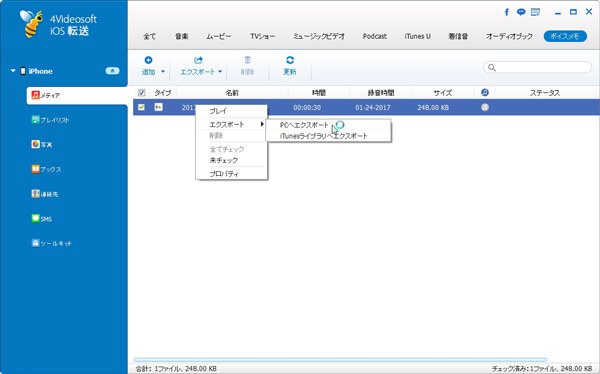Sort by the 名前 column header
The image size is (600, 374).
click(x=232, y=93)
